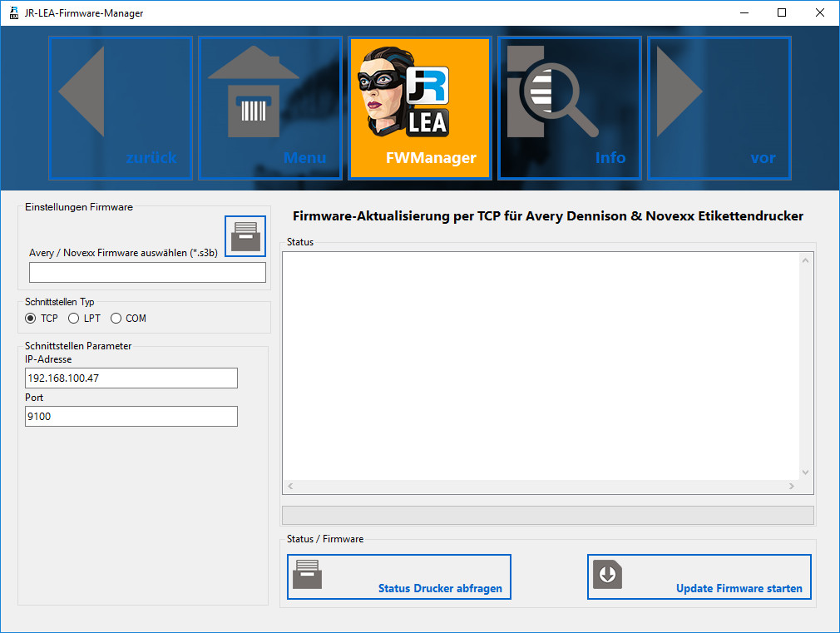The height and width of the screenshot is (633, 840).
Task: Click the vor forward arrow tile
Action: tap(719, 107)
